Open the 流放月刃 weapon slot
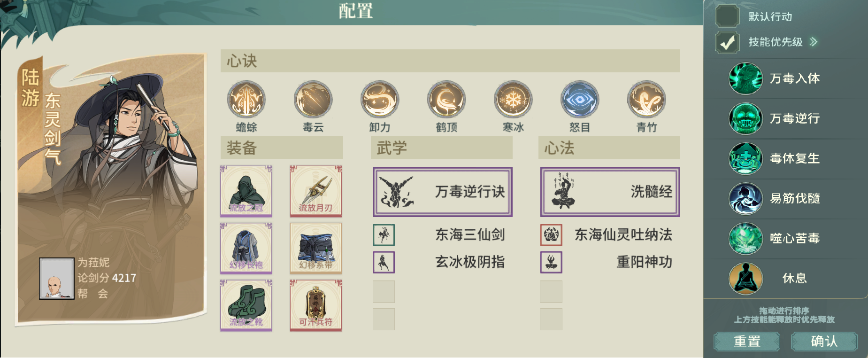 [316, 191]
